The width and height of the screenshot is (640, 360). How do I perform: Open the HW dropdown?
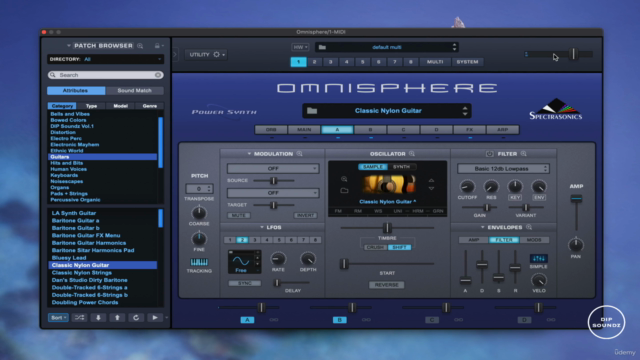pos(300,47)
